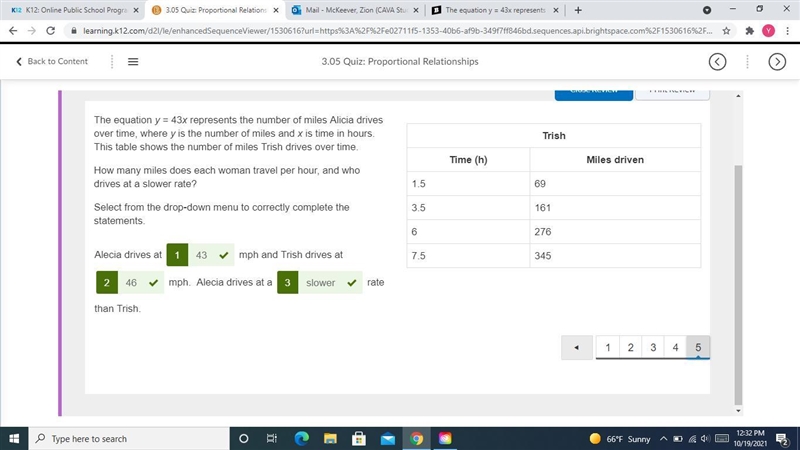Image resolution: width=800 pixels, height=450 pixels.
Task: Go Back to Content
Action: [x=52, y=61]
